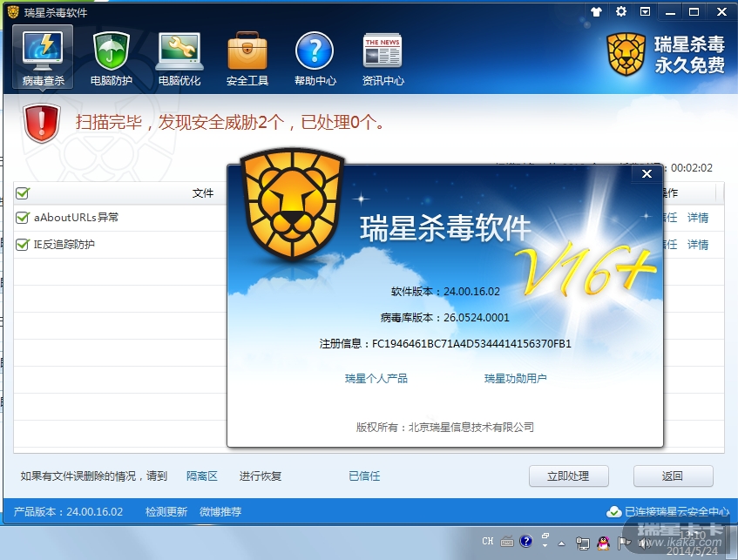The height and width of the screenshot is (560, 738).
Task: Click the 瑞星个人产品 link
Action: pos(376,378)
